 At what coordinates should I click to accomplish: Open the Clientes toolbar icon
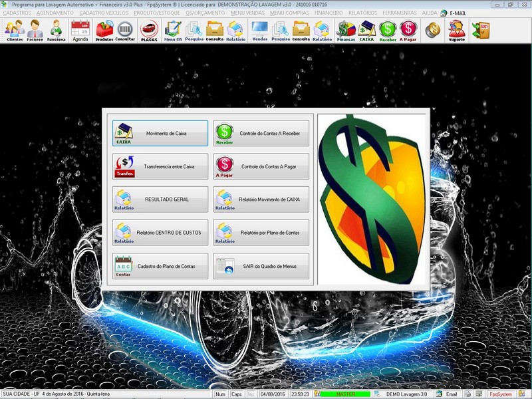[15, 30]
